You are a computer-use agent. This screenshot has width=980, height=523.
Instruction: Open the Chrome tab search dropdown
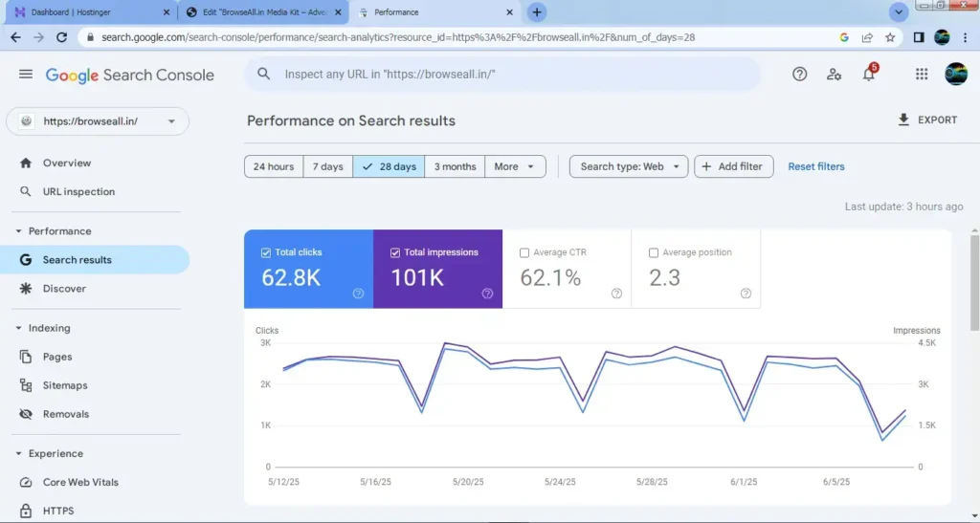point(898,11)
